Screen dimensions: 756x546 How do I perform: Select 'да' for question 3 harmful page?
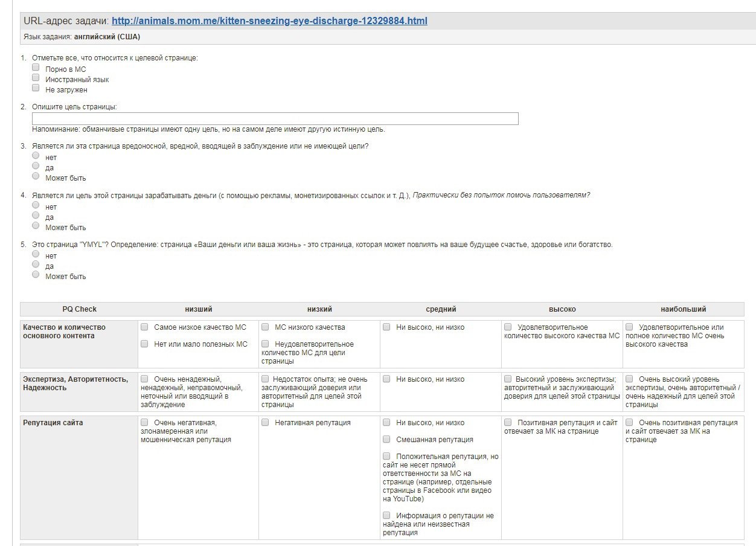tap(36, 166)
